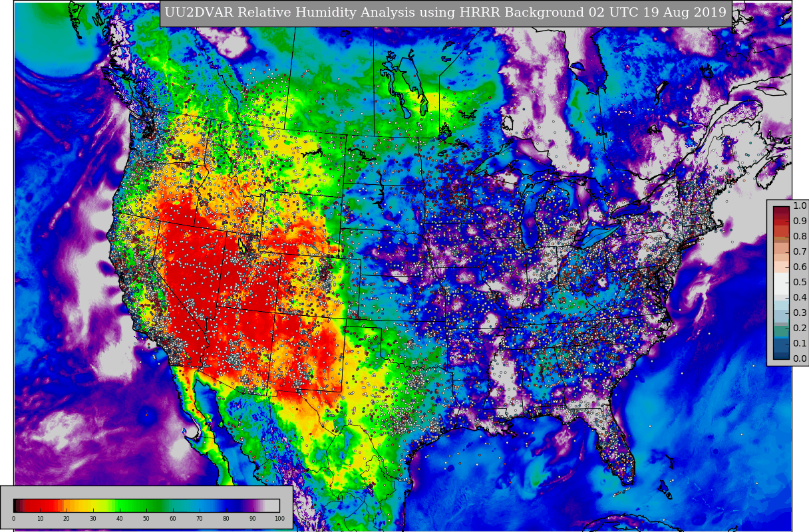
Task: Click the 1.0 label on the vertical colorbar
Action: (x=800, y=206)
